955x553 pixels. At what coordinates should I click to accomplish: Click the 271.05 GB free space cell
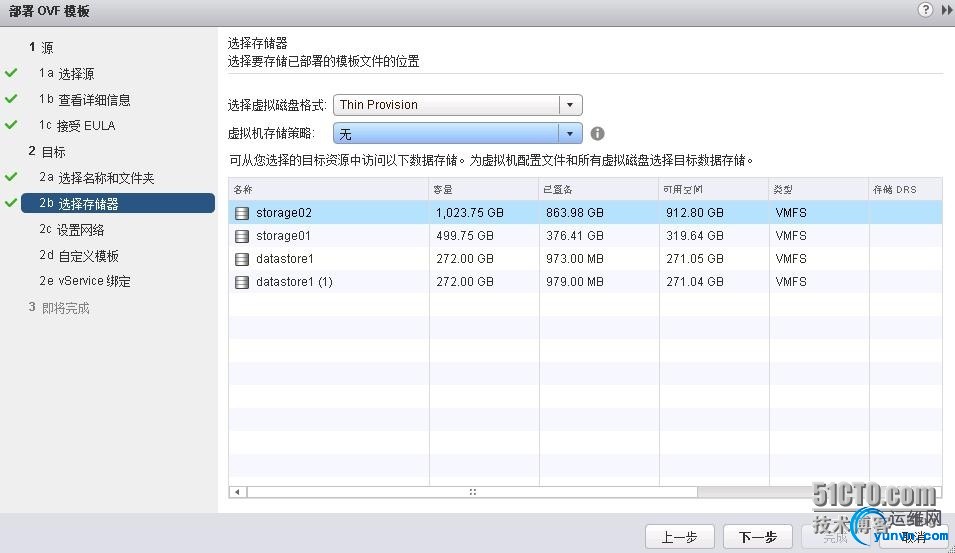[695, 259]
